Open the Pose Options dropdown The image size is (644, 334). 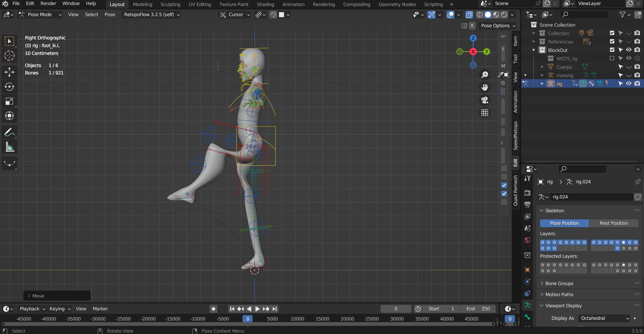pyautogui.click(x=498, y=26)
